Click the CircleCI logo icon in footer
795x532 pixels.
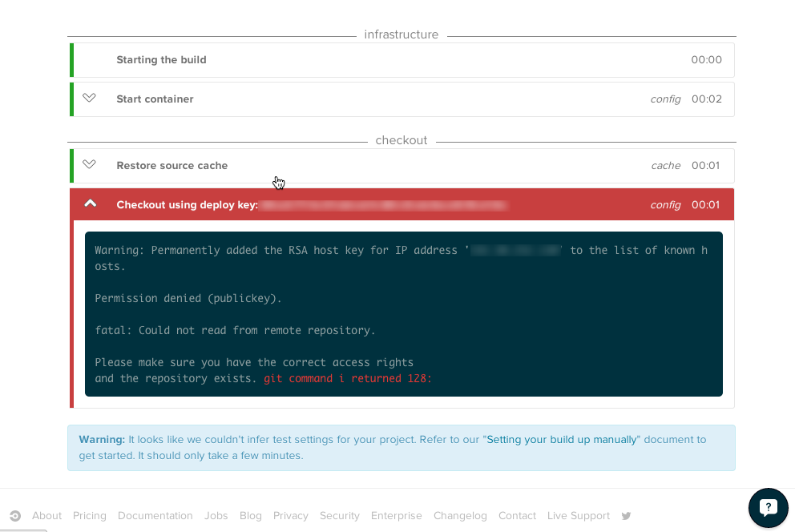point(15,516)
